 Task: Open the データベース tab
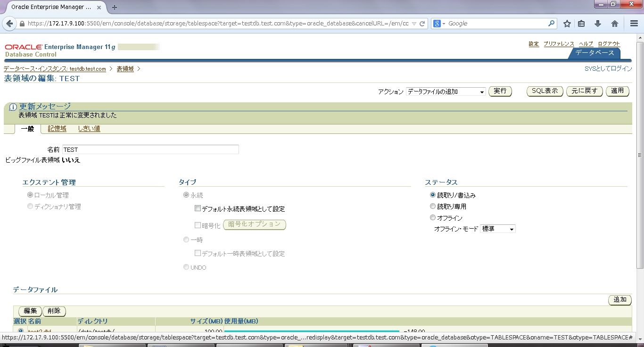594,53
